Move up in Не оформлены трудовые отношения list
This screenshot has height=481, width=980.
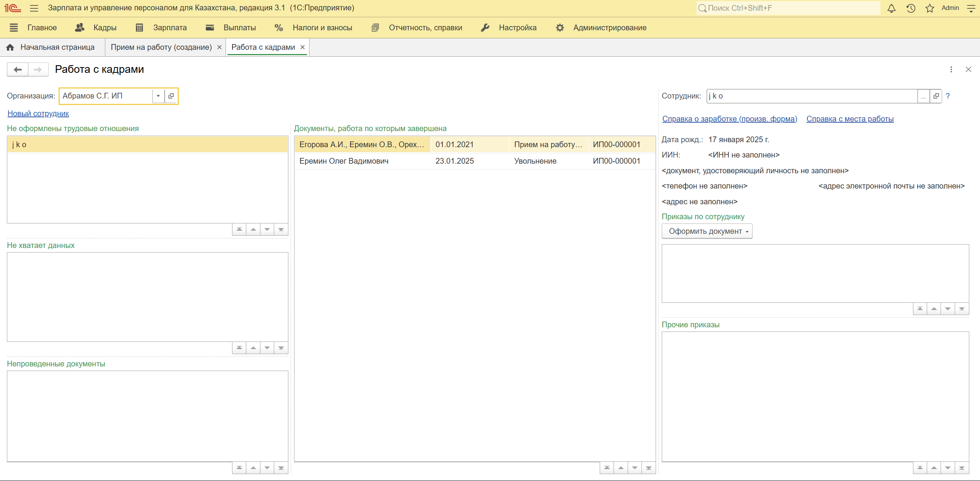253,229
